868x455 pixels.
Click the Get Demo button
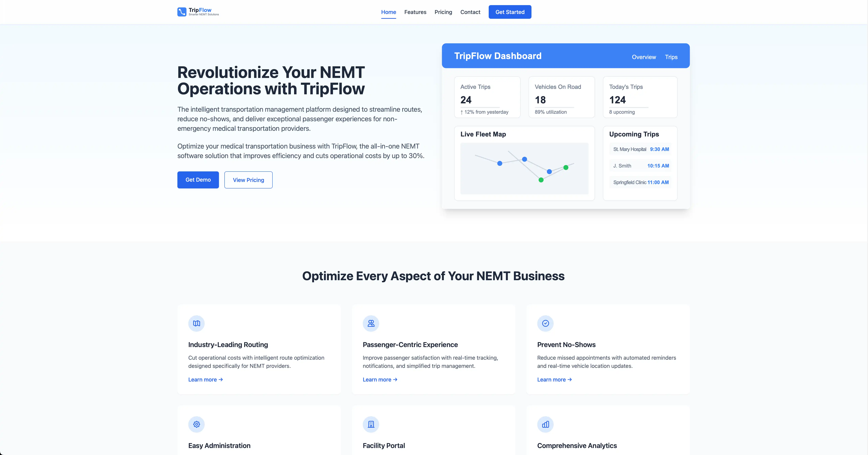[x=198, y=180]
